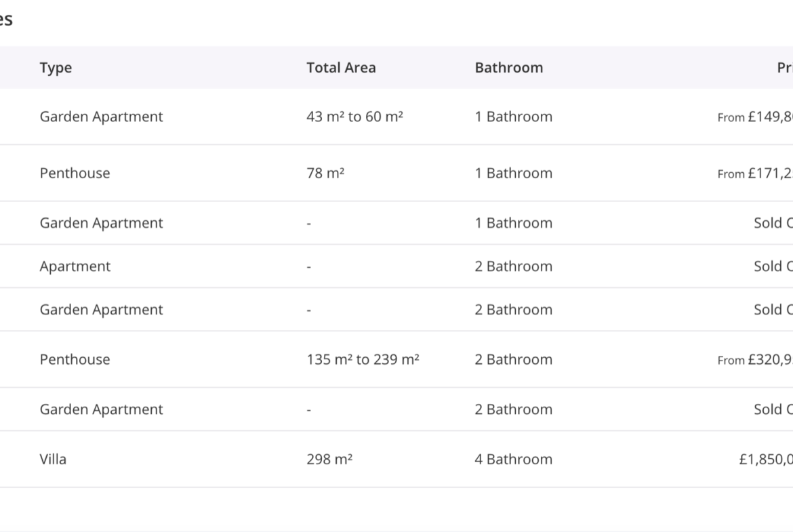Select the plain Apartment type entry
This screenshot has width=793, height=532.
[75, 266]
